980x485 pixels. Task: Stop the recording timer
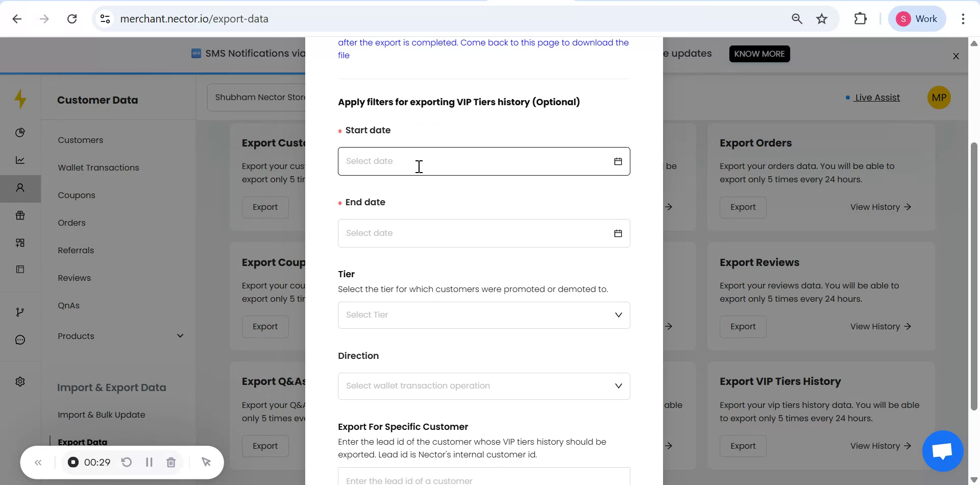72,462
